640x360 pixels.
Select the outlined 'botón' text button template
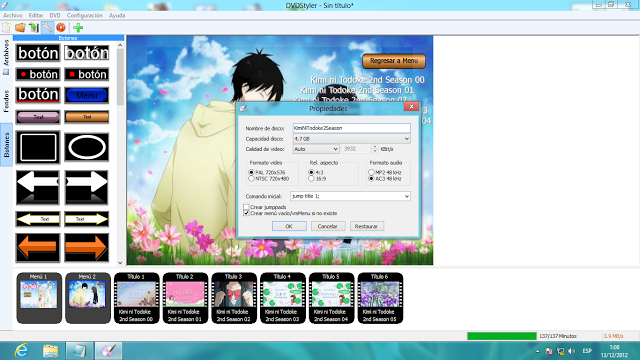tap(87, 53)
